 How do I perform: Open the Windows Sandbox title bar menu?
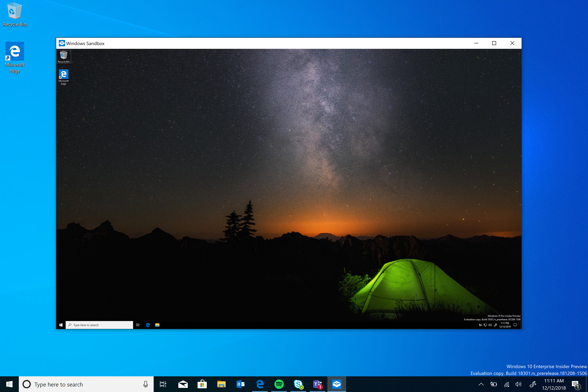click(62, 43)
